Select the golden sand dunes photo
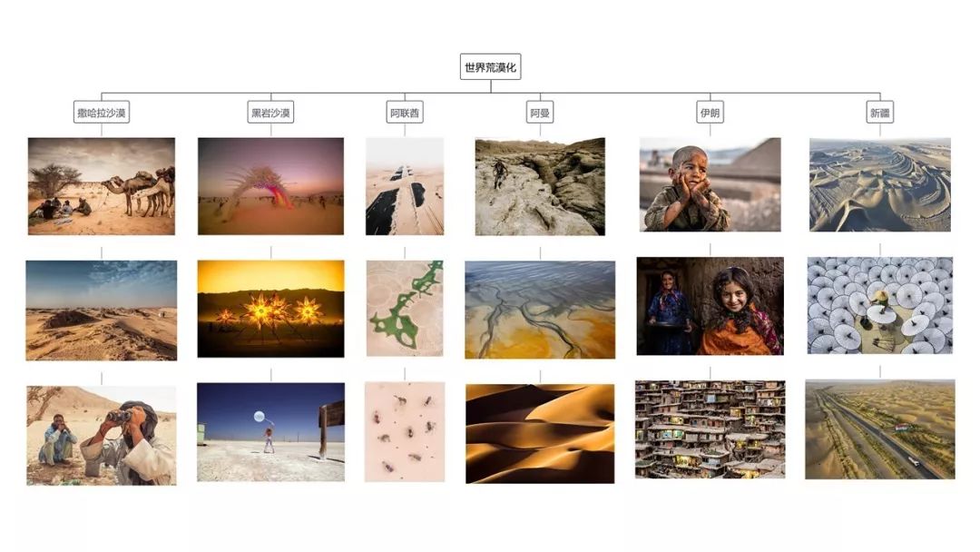 coord(540,434)
